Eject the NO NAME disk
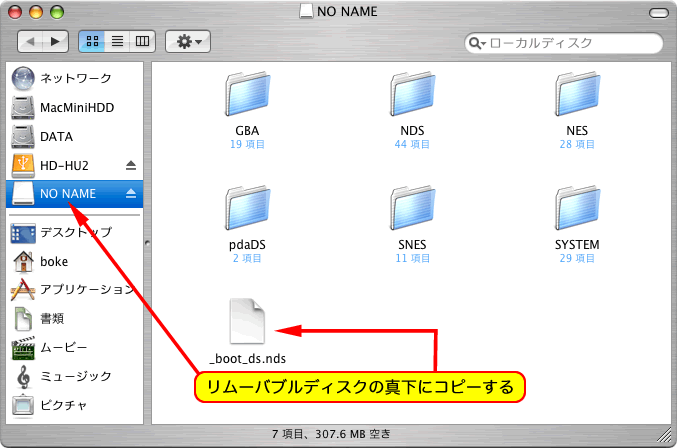This screenshot has width=677, height=448. [x=131, y=194]
